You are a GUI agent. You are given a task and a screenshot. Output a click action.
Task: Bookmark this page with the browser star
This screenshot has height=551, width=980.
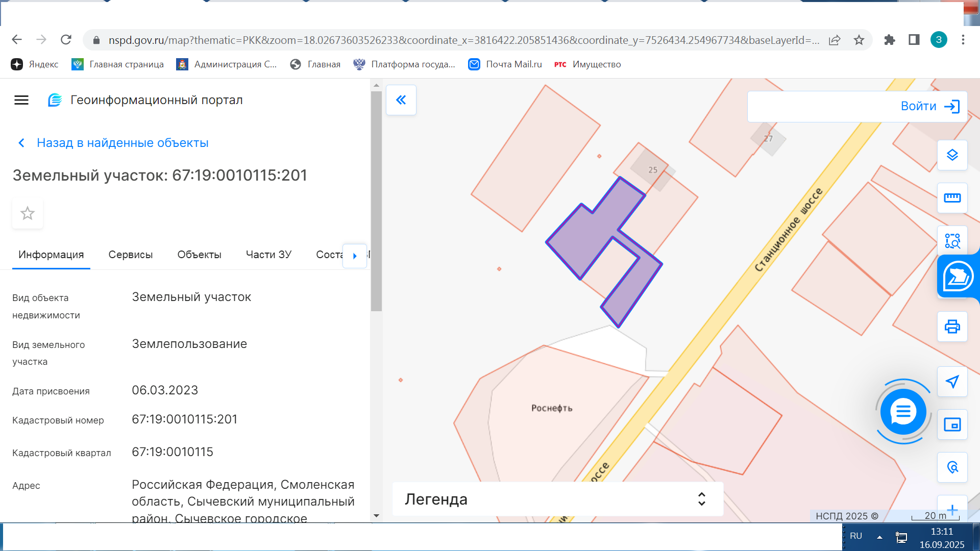click(x=859, y=40)
